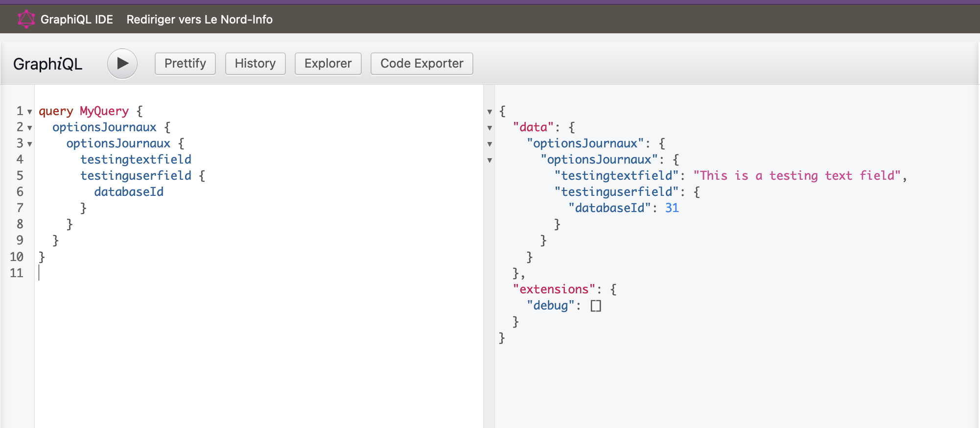Viewport: 980px width, 428px height.
Task: Open the History panel
Action: point(255,64)
